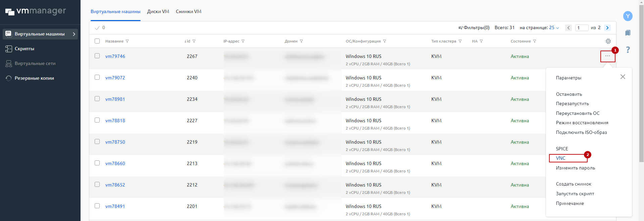
Task: Open vm78491 link
Action: (x=115, y=206)
